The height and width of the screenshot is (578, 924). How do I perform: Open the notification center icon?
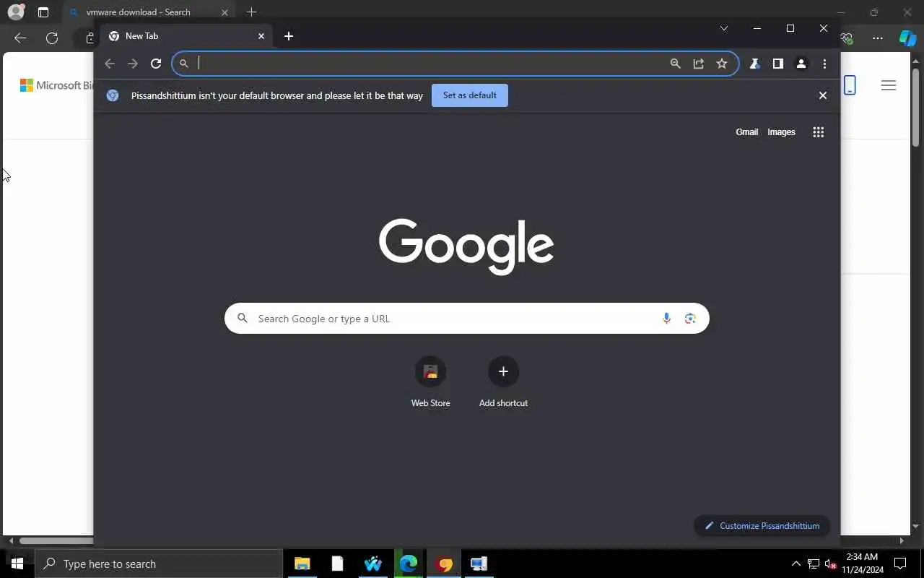[x=900, y=564]
